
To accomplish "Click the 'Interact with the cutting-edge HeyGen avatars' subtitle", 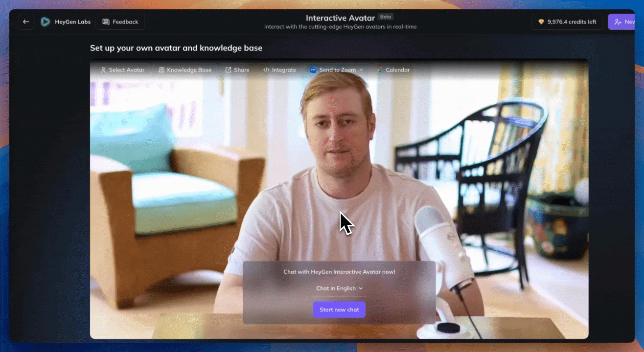I will (341, 27).
